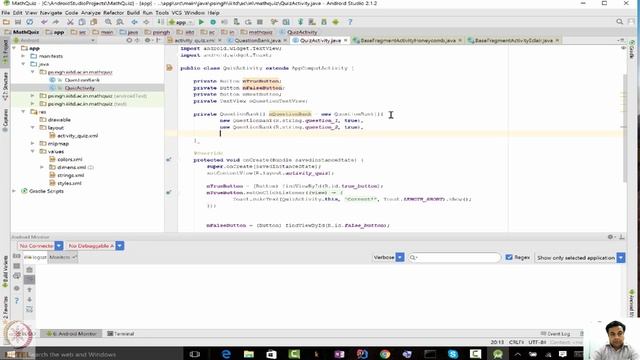Click the Search Everywhere magnifier icon
The image size is (640, 360).
[620, 22]
